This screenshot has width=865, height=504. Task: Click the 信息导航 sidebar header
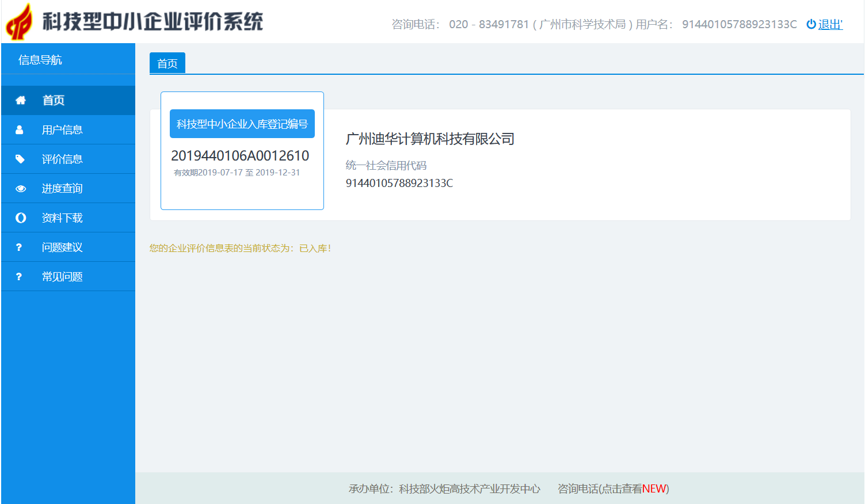(x=40, y=60)
